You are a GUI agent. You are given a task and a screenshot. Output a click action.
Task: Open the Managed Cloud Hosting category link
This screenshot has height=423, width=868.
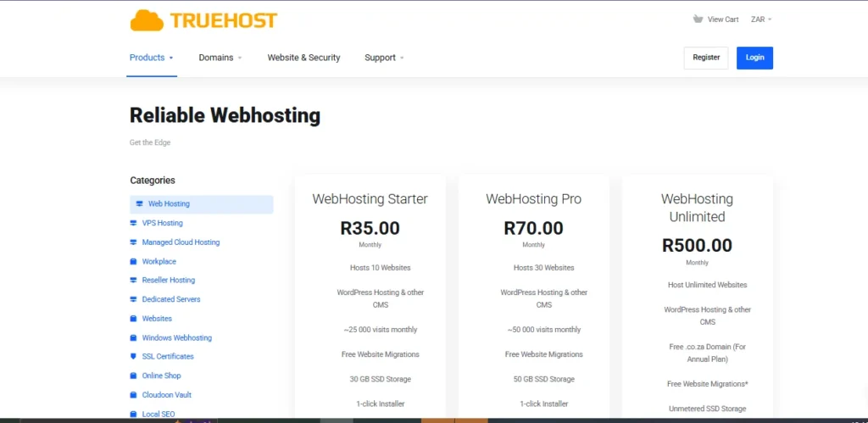pos(181,242)
